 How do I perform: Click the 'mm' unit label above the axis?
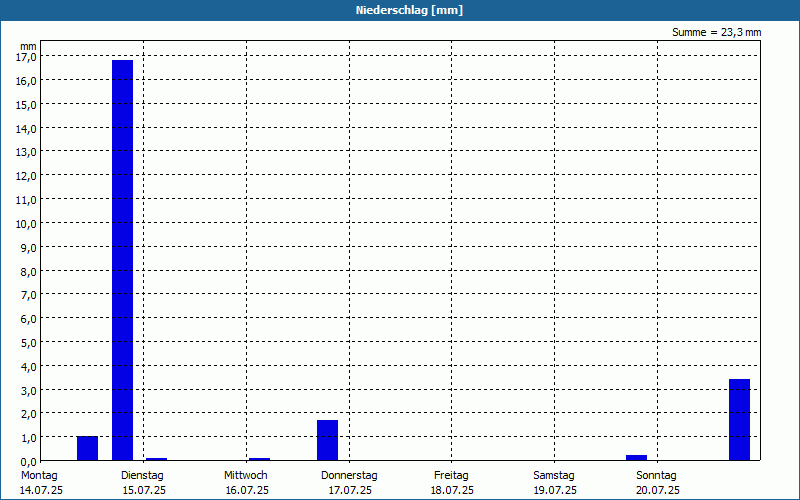click(x=29, y=46)
